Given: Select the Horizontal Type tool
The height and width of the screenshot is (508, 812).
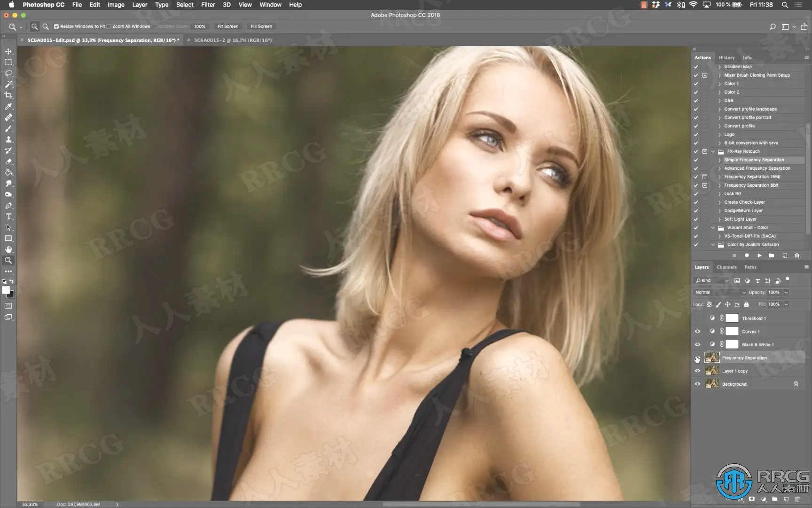Looking at the screenshot, I should coord(8,216).
